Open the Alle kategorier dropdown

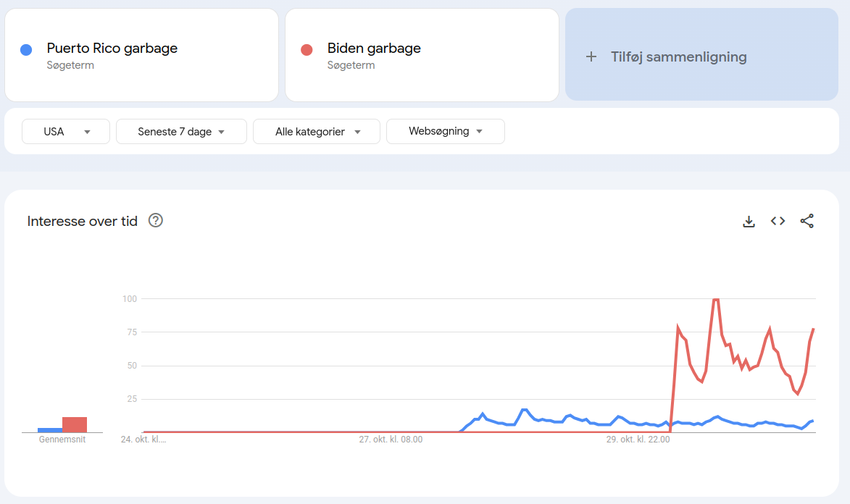click(317, 132)
